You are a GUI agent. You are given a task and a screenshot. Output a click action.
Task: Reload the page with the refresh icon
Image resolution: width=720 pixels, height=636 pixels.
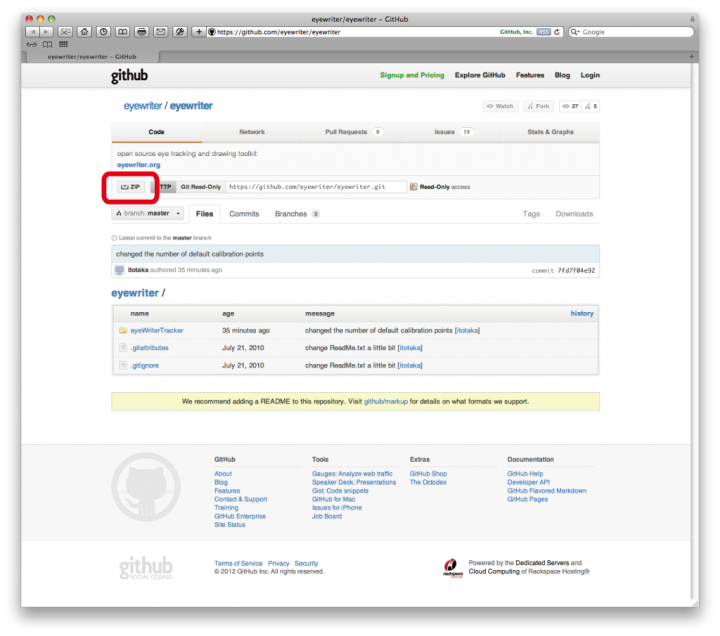tap(557, 32)
